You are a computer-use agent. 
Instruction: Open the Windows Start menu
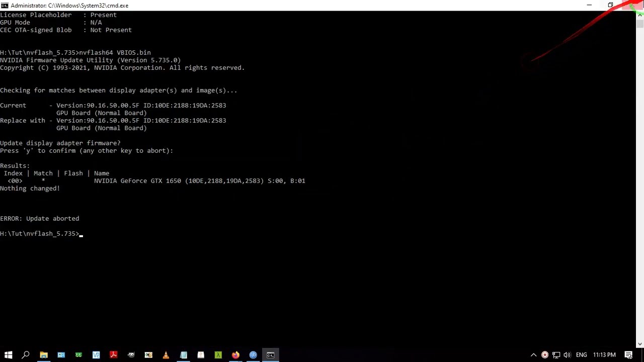coord(8,355)
